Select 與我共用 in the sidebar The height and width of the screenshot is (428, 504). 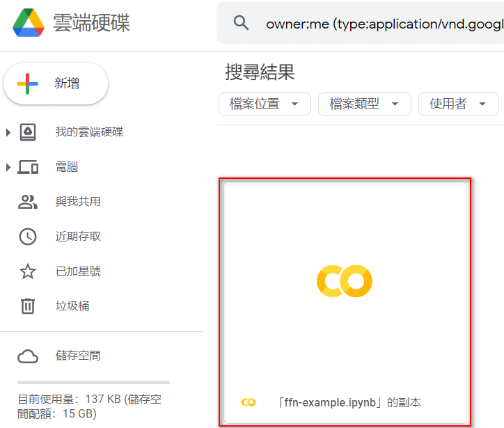click(78, 202)
